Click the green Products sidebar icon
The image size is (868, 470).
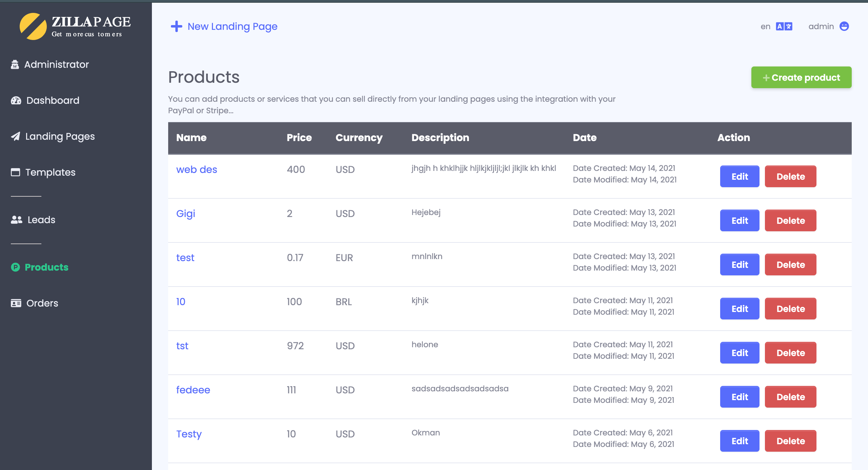(15, 267)
